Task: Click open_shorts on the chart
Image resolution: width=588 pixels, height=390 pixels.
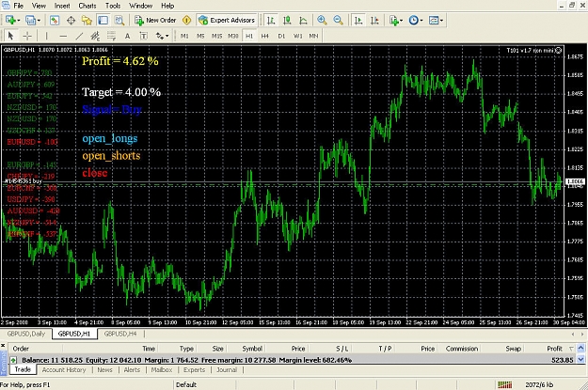Action: click(111, 155)
